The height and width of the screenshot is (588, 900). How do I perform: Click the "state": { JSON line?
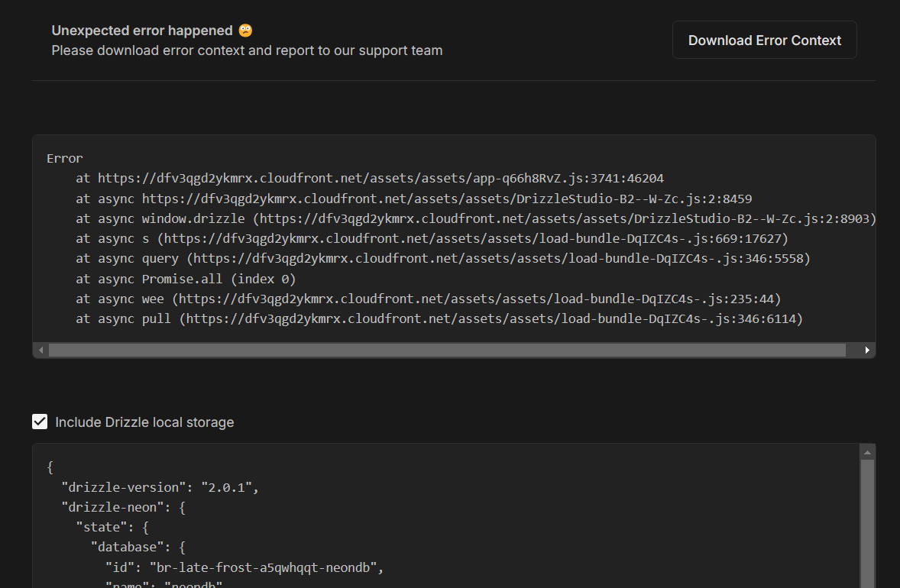112,527
